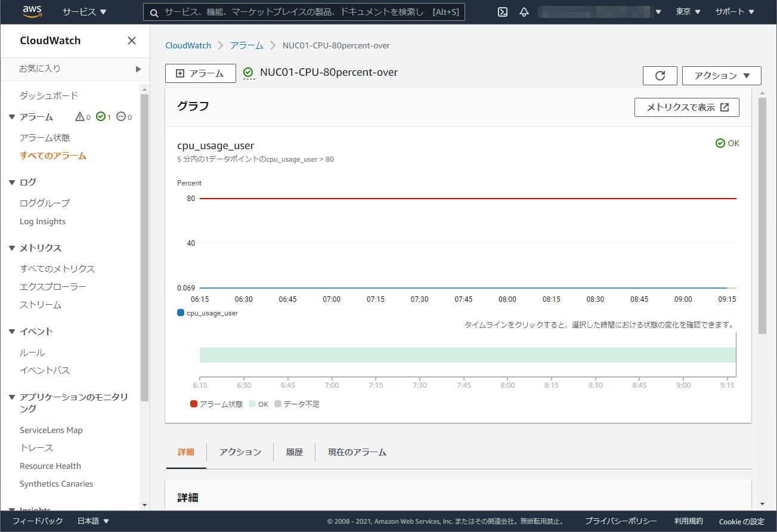
Task: Open the account name dropdown
Action: pos(600,12)
